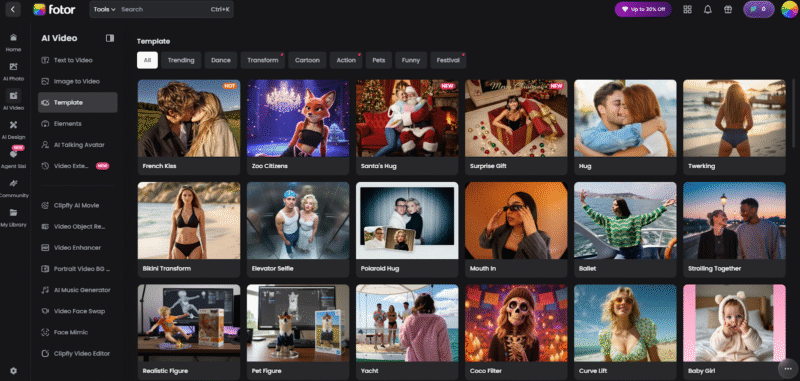Select the Dance template filter
800x381 pixels.
pyautogui.click(x=221, y=60)
